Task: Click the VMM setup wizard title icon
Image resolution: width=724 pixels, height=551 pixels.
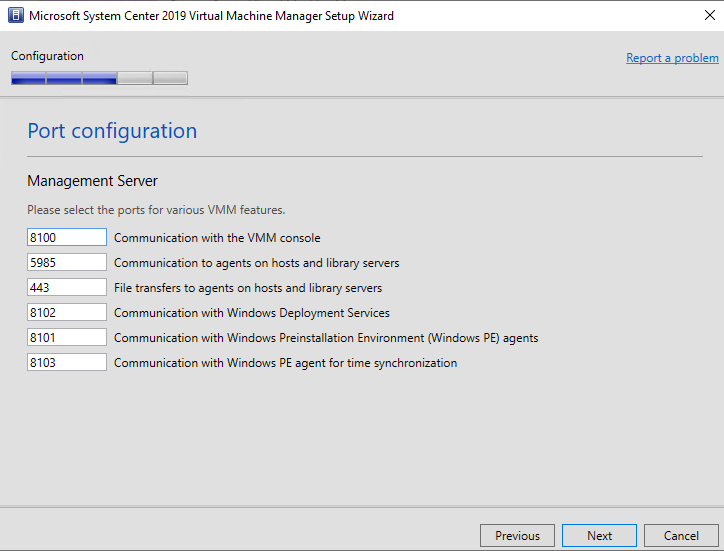Action: (16, 15)
